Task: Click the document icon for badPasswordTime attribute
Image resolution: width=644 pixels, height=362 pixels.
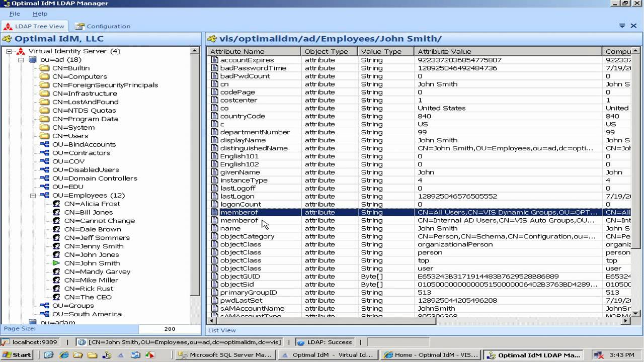Action: 215,68
